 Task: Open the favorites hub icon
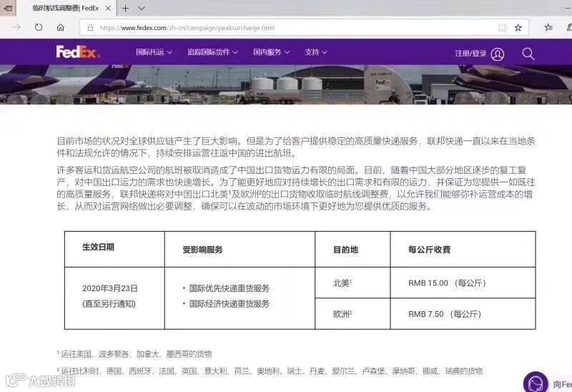pos(548,28)
